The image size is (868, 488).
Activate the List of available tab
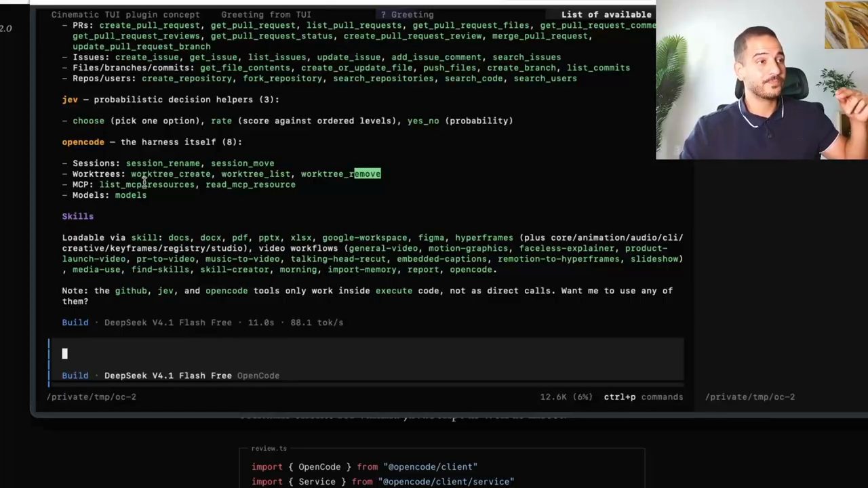point(606,14)
